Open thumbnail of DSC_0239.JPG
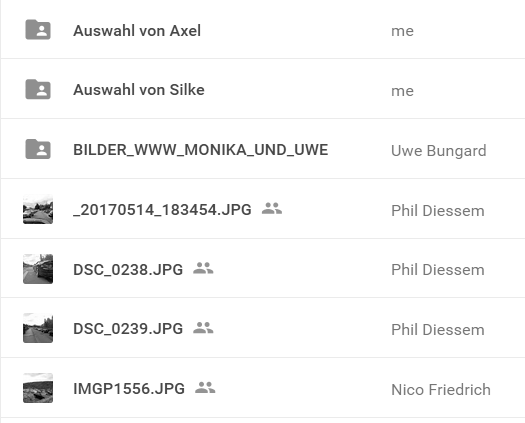 (38, 328)
